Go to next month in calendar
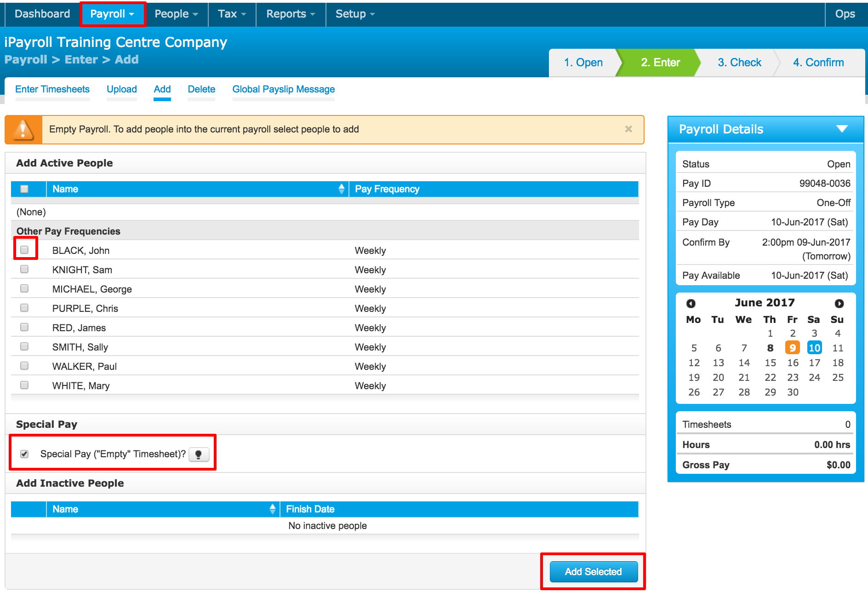The height and width of the screenshot is (598, 868). (x=839, y=303)
